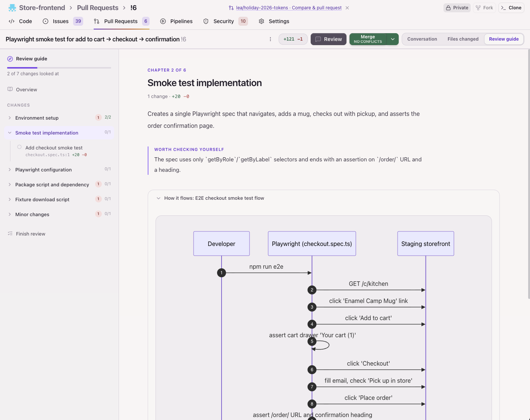530x420 pixels.
Task: Expand the Fixture download script chapter
Action: pyautogui.click(x=10, y=199)
